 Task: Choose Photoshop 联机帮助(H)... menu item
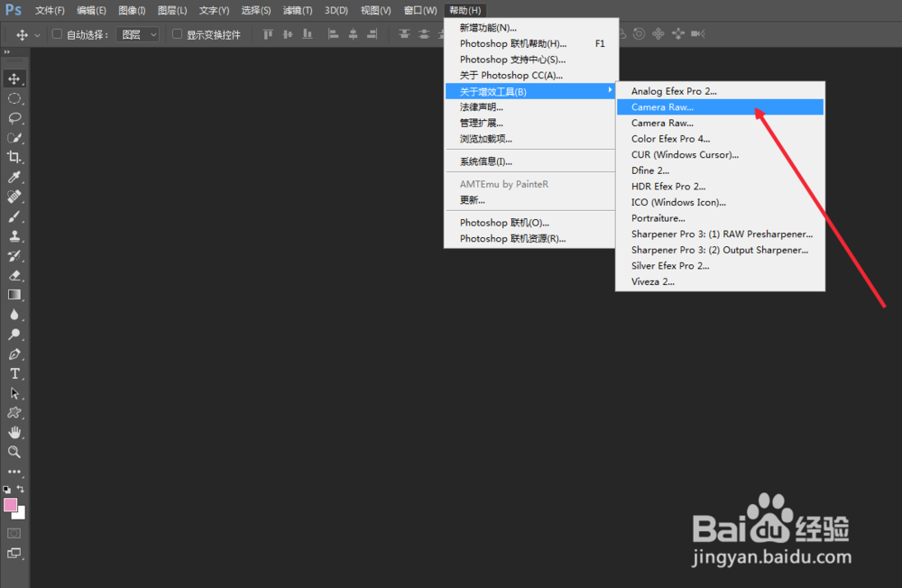(x=531, y=43)
